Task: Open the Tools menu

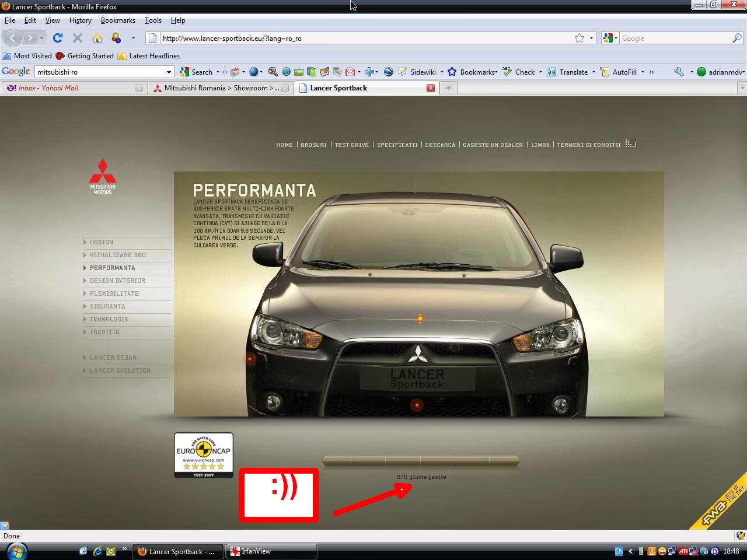Action: point(153,20)
